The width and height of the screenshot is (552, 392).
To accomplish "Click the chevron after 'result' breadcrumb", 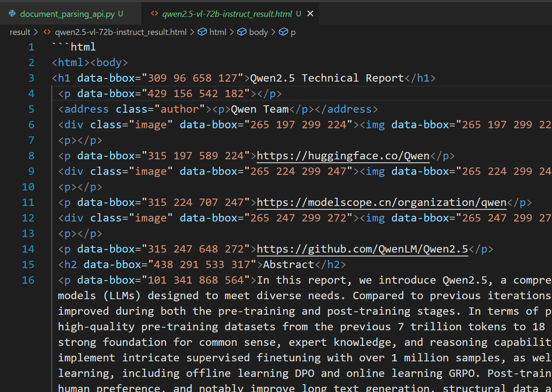I will [x=36, y=32].
